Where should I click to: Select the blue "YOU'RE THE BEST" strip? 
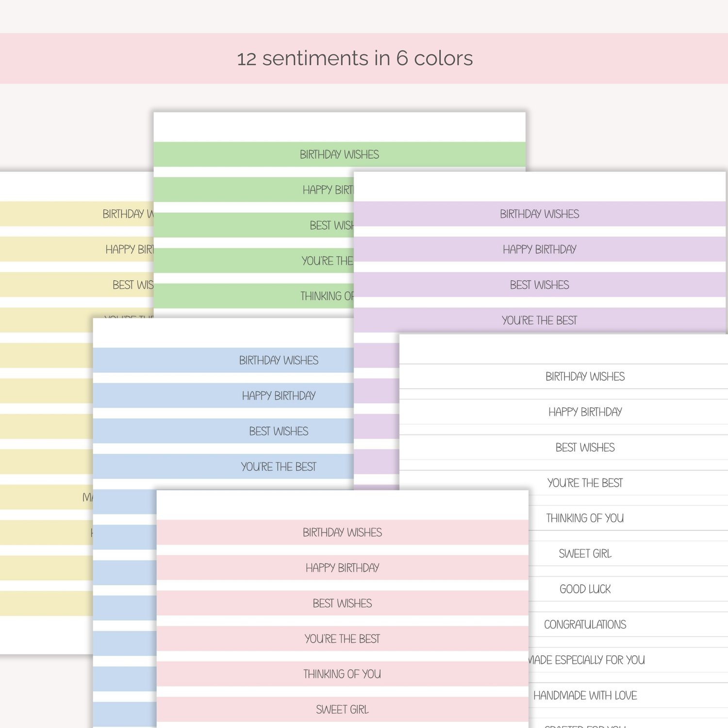(279, 466)
